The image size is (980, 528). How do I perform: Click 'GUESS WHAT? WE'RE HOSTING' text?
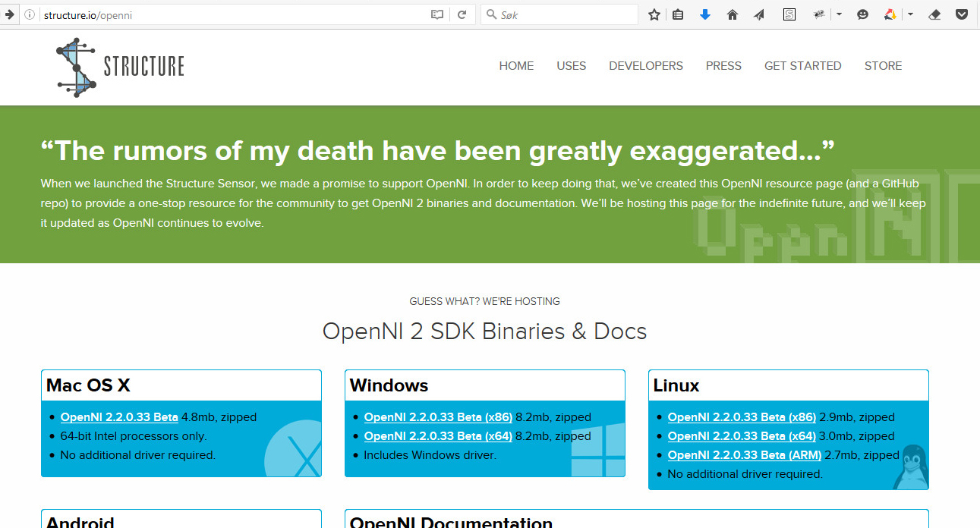pyautogui.click(x=484, y=301)
